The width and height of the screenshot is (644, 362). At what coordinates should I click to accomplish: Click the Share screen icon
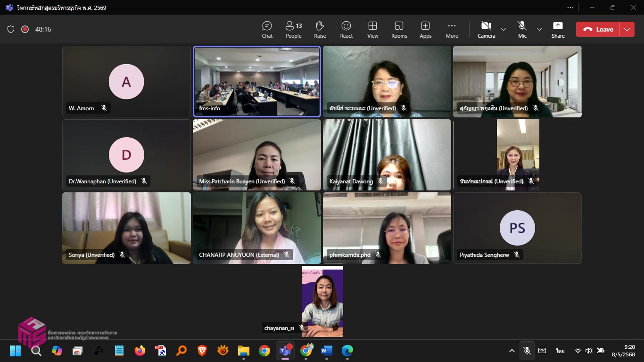point(558,29)
